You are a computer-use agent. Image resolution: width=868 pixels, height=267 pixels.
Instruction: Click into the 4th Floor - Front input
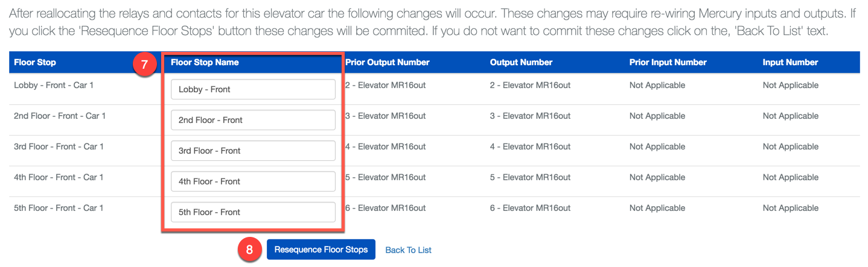tap(253, 181)
